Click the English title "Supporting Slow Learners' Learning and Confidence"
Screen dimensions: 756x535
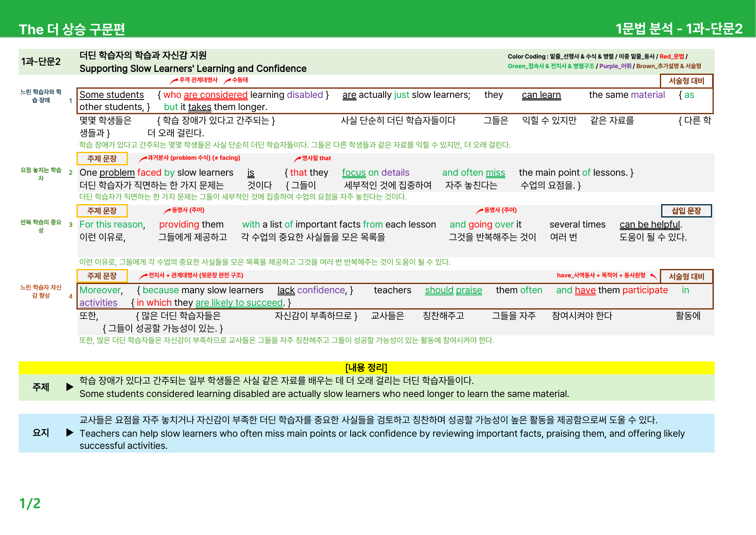click(x=193, y=69)
